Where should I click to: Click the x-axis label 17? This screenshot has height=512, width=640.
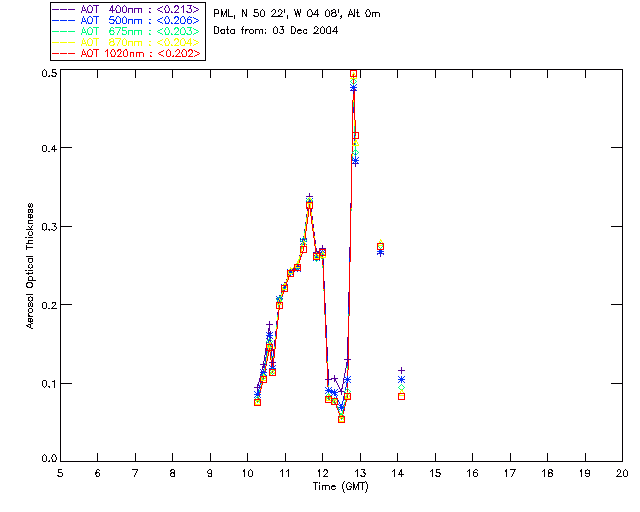click(x=510, y=473)
